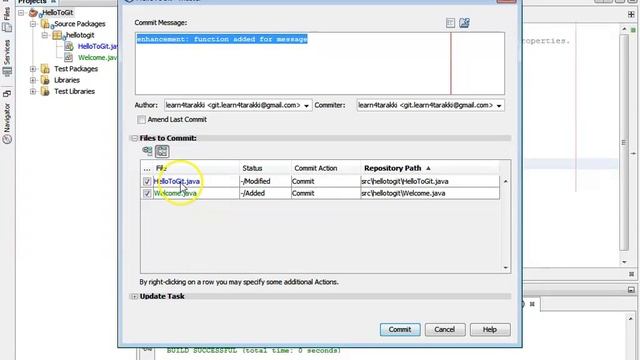Click the Libraries folder icon
640x360 pixels.
45,80
